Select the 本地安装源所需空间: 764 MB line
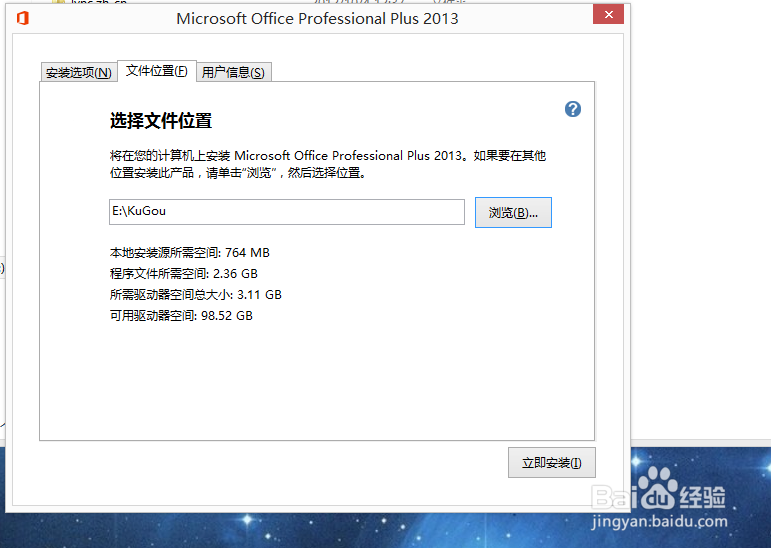The width and height of the screenshot is (771, 548). coord(189,253)
